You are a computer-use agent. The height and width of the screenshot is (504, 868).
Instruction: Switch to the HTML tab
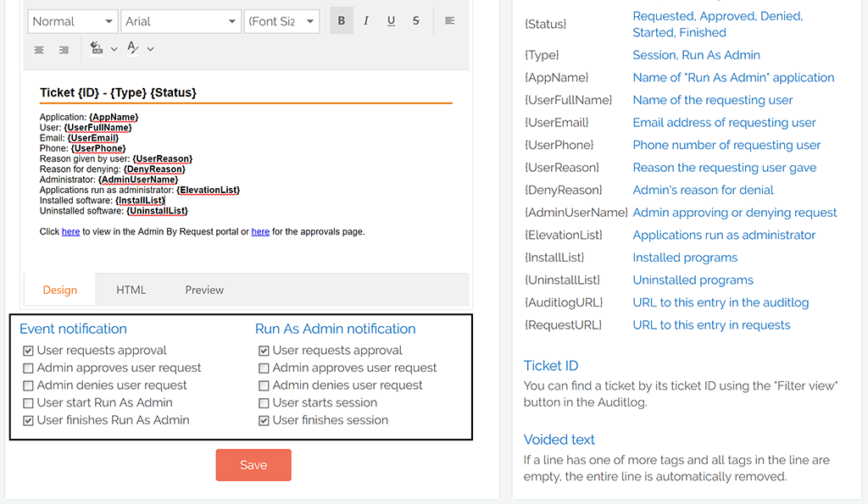pos(131,290)
